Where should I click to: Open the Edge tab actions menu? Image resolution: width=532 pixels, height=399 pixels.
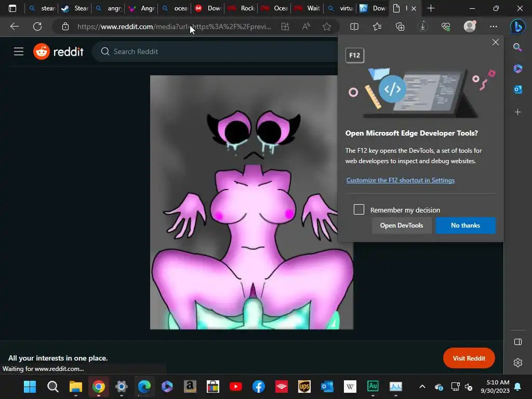tap(12, 8)
